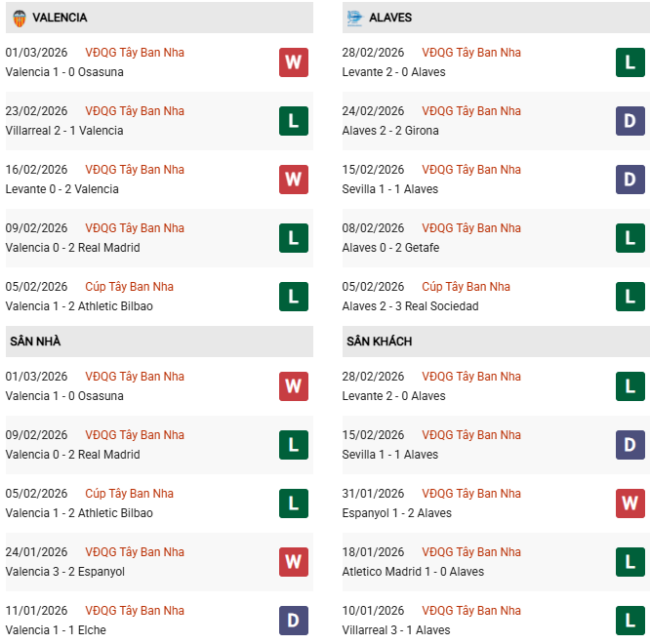This screenshot has width=650, height=644.
Task: Click L badge for Atletico Madrid 1 - 0 Alaves
Action: click(630, 562)
